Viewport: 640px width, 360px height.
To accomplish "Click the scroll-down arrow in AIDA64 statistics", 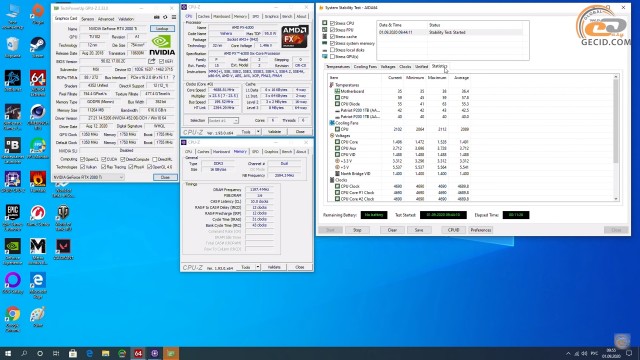I will point(616,199).
